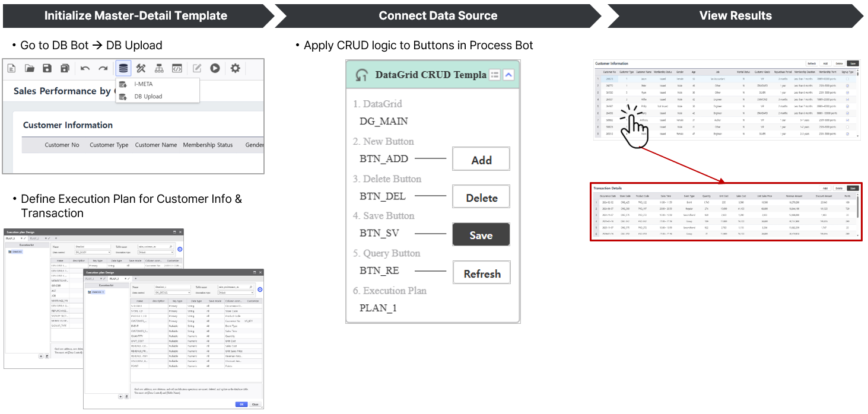Viewport: 868px width, 414px height.
Task: Click 'DG_MAIN' text in the CRUD template
Action: click(x=384, y=122)
